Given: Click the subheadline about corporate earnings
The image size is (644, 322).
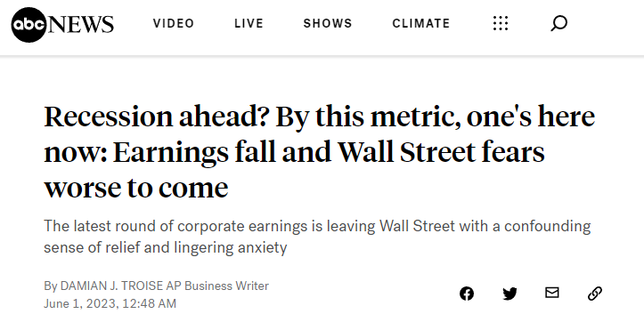Looking at the screenshot, I should coord(317,237).
